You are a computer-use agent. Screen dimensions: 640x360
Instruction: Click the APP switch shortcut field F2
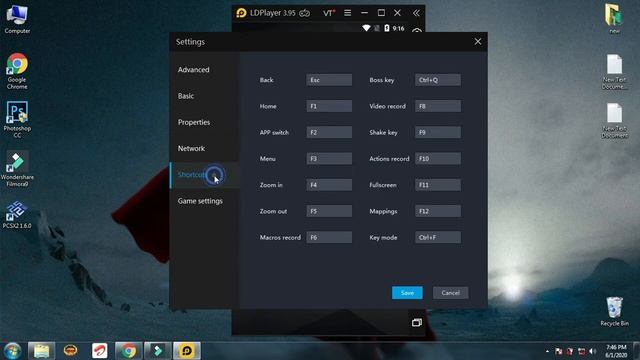(x=329, y=132)
